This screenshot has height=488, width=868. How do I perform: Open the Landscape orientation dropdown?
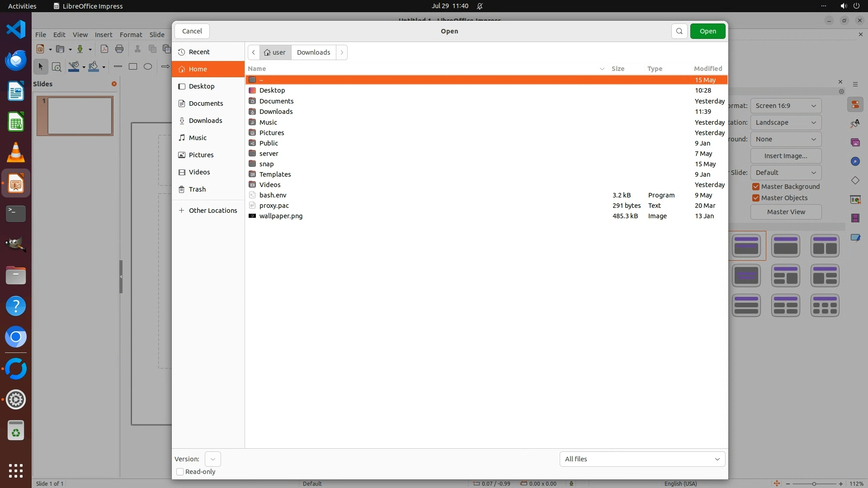pos(786,122)
